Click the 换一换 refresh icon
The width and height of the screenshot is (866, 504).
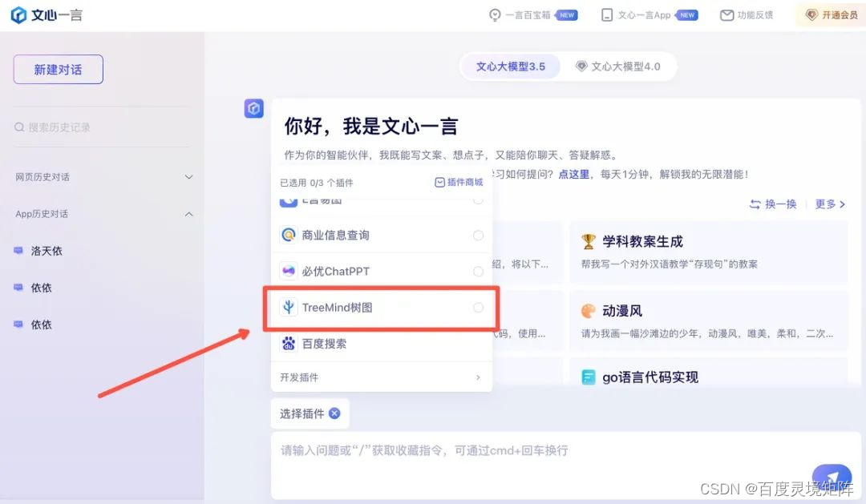pos(755,204)
